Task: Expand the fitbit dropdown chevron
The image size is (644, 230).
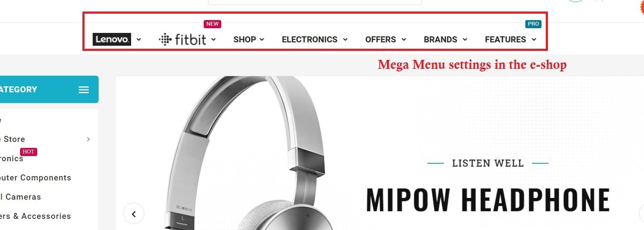Action: tap(214, 39)
